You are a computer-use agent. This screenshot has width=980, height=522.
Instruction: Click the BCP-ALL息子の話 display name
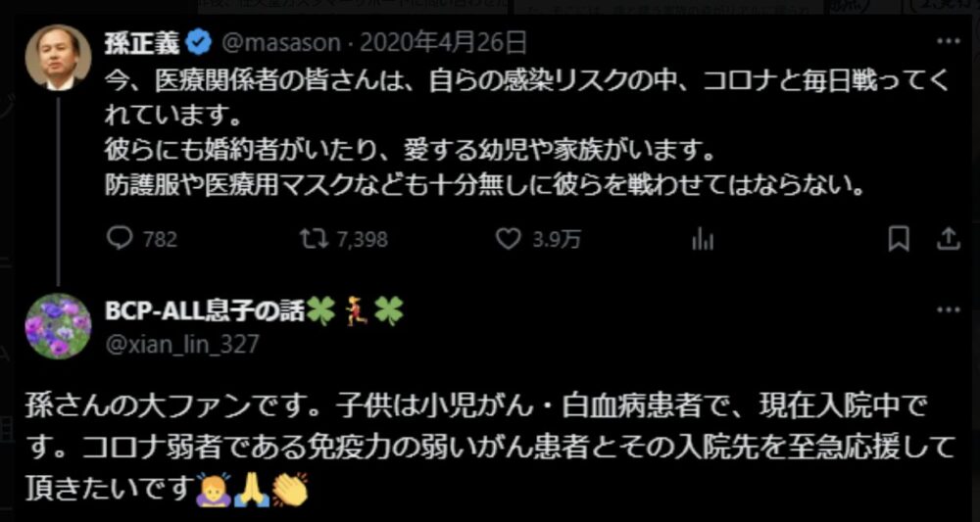pyautogui.click(x=206, y=311)
